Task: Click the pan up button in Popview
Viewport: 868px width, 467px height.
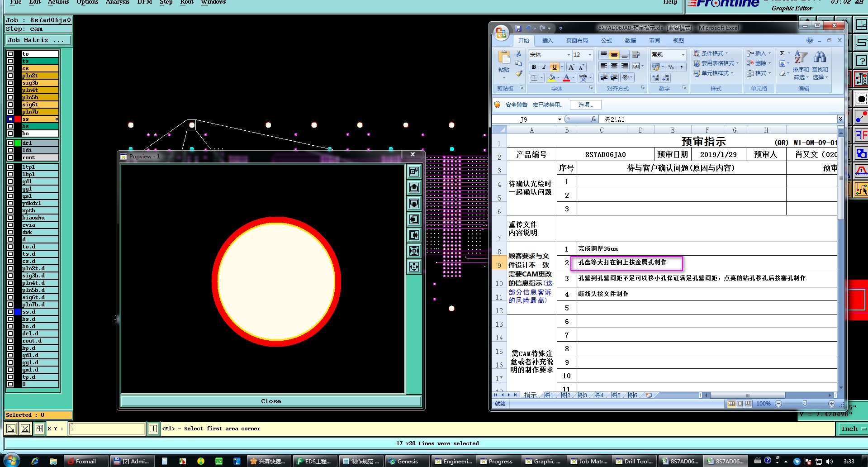Action: click(x=414, y=188)
